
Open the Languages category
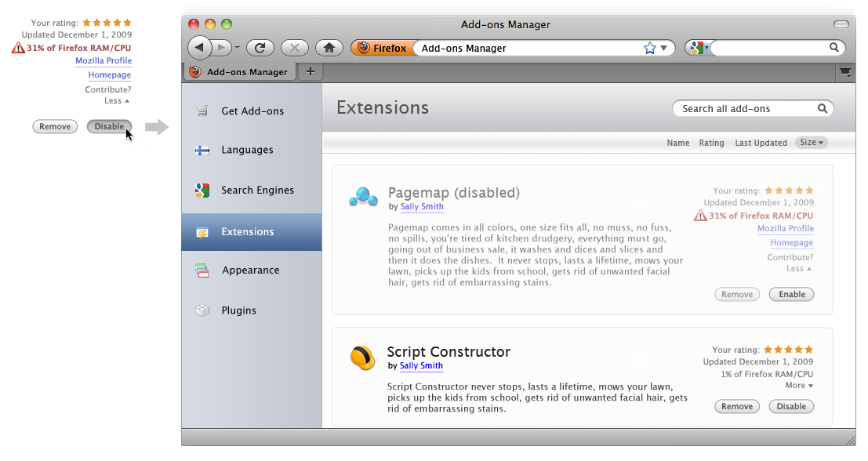(252, 150)
